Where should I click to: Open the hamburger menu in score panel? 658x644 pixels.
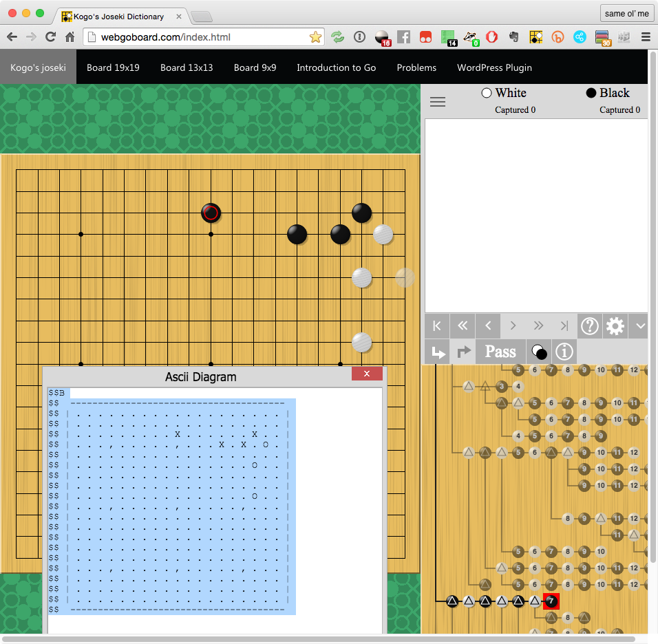[x=438, y=102]
